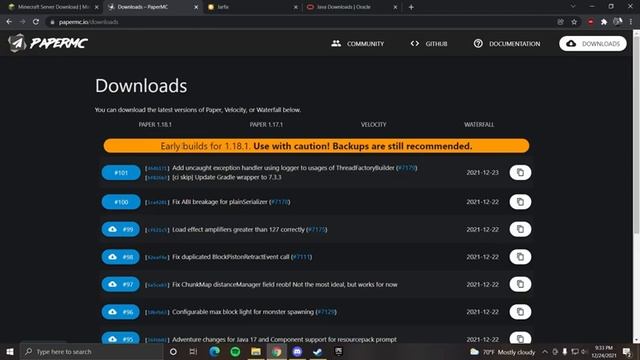
Task: Open File Explorer from taskbar
Action: pyautogui.click(x=256, y=351)
